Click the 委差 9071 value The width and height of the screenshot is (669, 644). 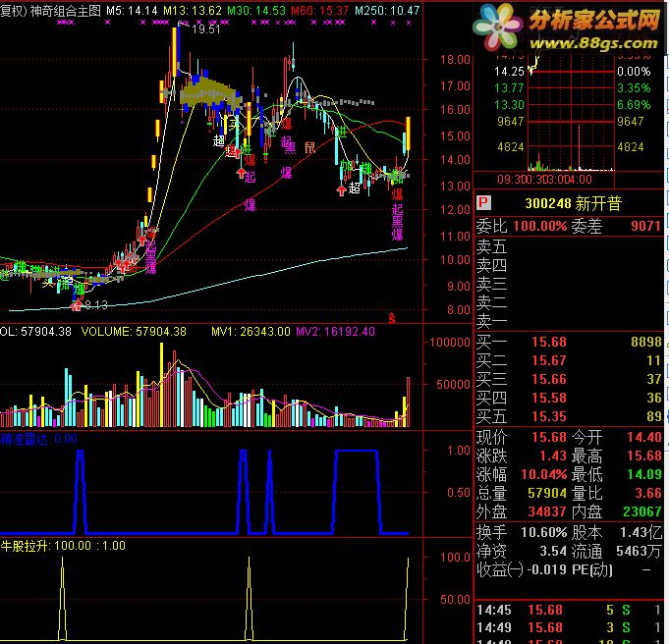[646, 226]
